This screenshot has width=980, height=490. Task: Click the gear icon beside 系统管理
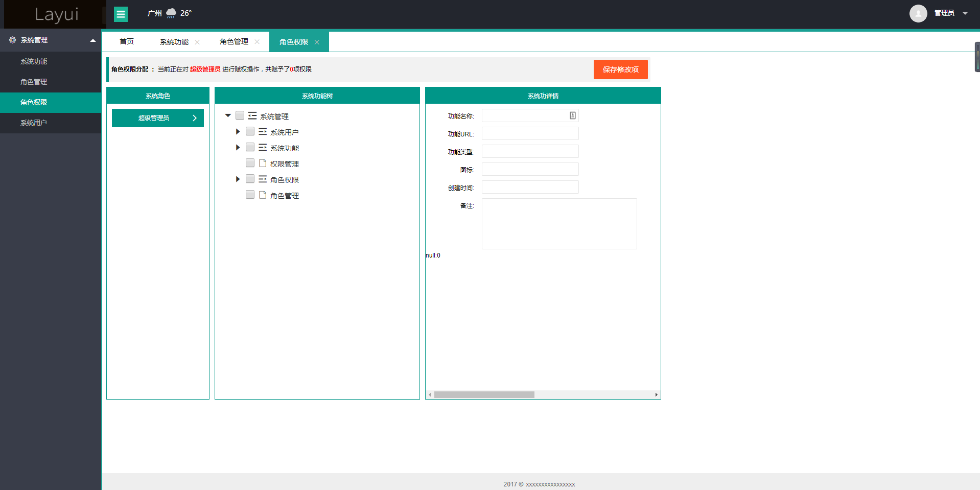[12, 40]
